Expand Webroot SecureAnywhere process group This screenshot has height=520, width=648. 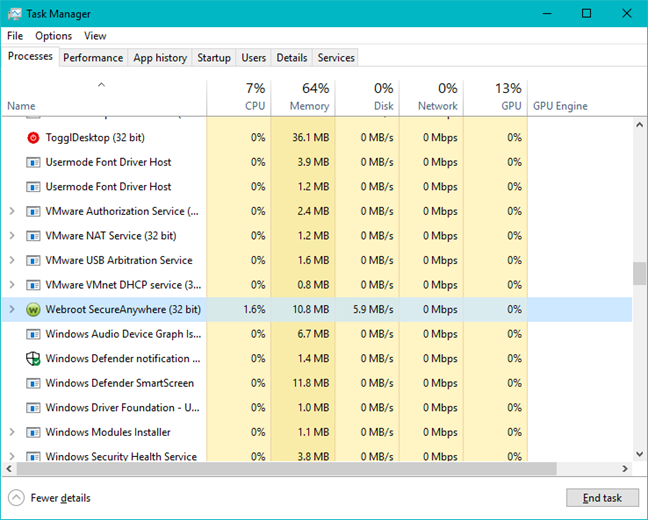coord(12,309)
